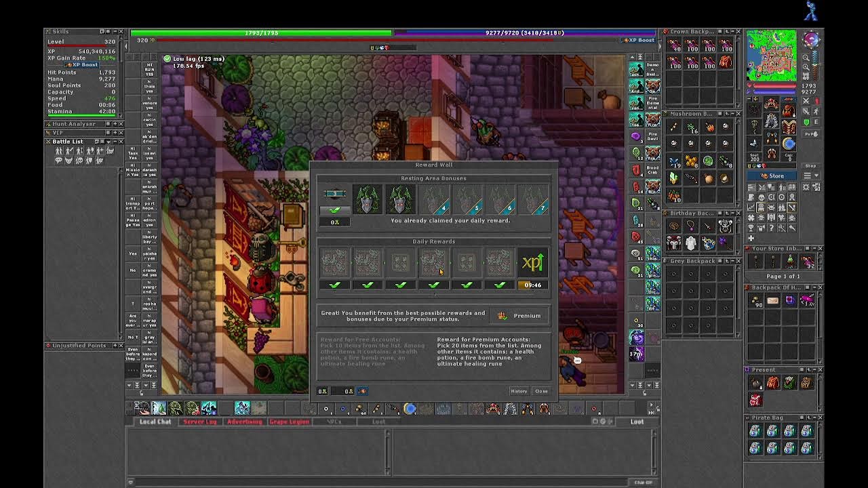The height and width of the screenshot is (488, 868).
Task: Click the plus icon below sidebar grid
Action: 751,238
